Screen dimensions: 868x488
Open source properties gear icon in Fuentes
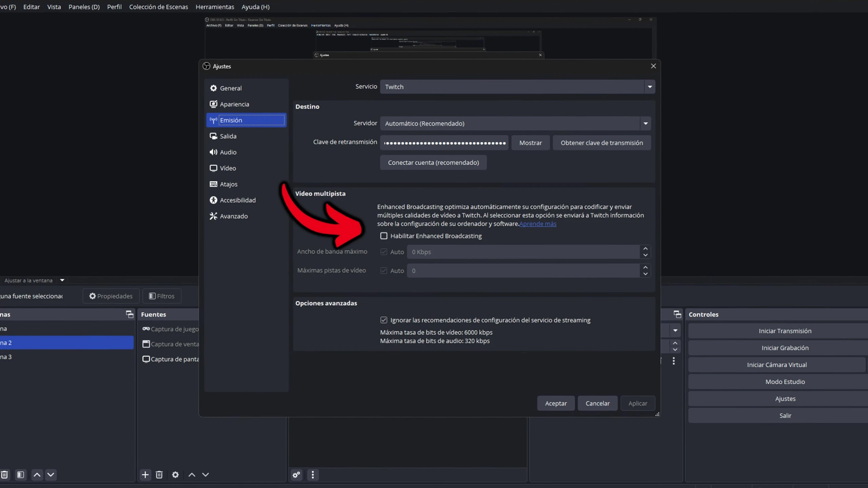click(175, 475)
